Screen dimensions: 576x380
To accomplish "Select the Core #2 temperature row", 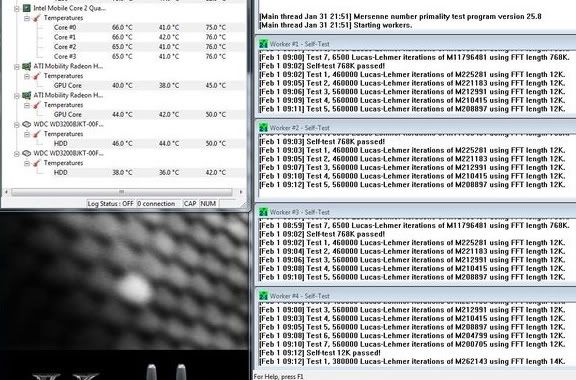I will point(149,47).
